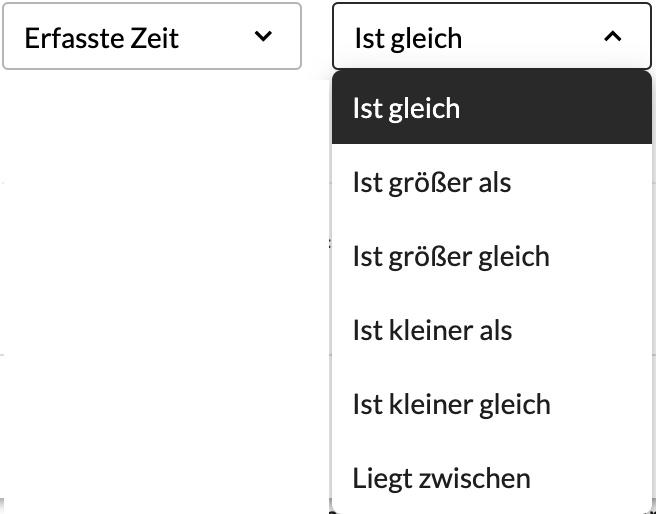The width and height of the screenshot is (656, 514).
Task: Set operator to less than (kleiner als)
Action: pyautogui.click(x=492, y=330)
